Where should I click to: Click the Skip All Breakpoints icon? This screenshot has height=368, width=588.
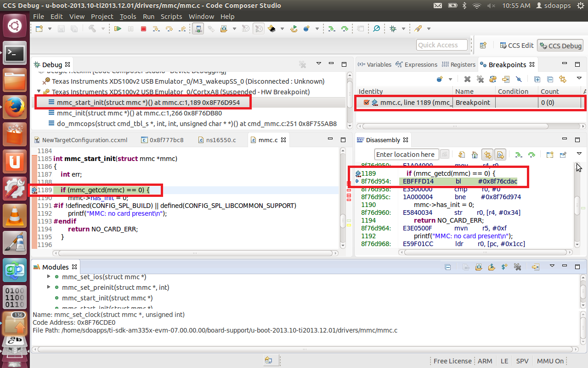[x=519, y=79]
